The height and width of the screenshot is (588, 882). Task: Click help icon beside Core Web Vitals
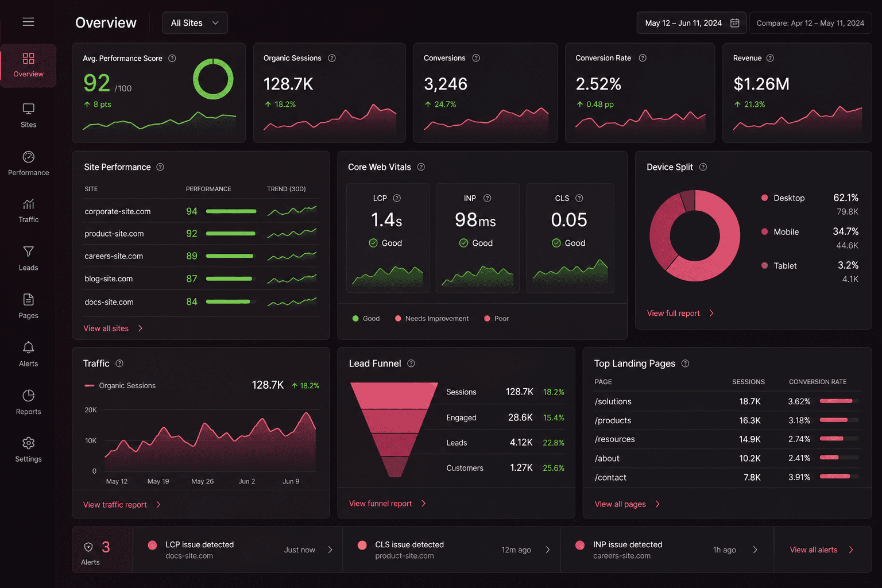point(421,167)
